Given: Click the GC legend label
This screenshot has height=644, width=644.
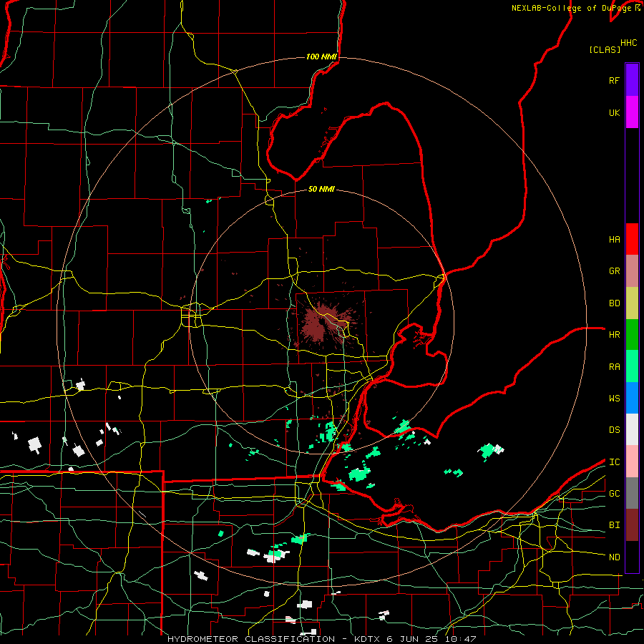Looking at the screenshot, I should 614,494.
